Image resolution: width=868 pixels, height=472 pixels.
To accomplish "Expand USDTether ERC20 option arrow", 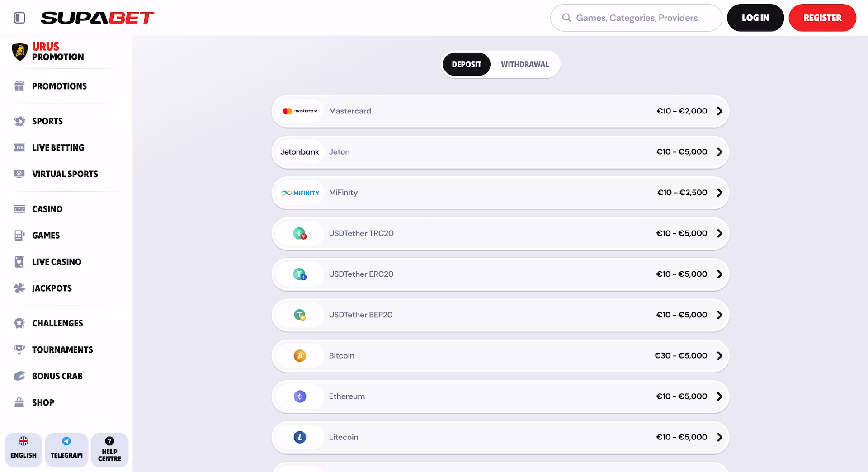I will [x=720, y=274].
